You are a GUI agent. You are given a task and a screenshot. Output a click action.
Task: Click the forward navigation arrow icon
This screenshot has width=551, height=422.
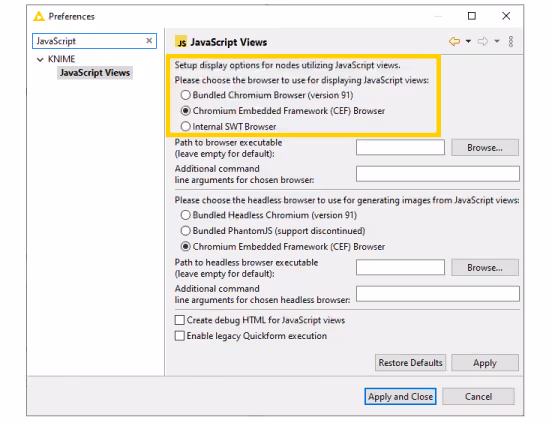483,41
